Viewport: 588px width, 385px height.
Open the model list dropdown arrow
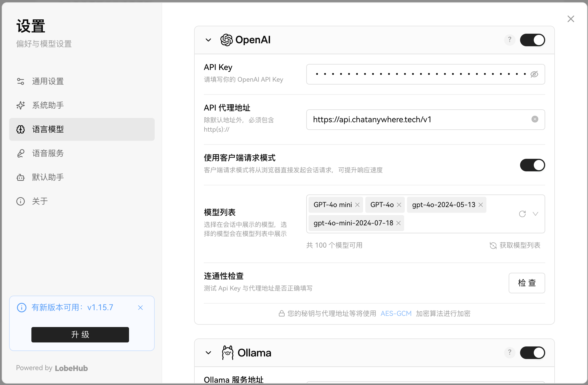tap(535, 214)
